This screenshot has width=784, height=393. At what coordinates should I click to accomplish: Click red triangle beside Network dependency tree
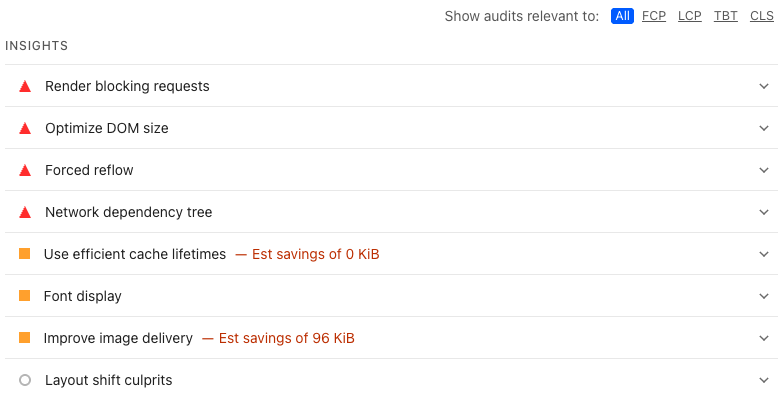(x=25, y=212)
